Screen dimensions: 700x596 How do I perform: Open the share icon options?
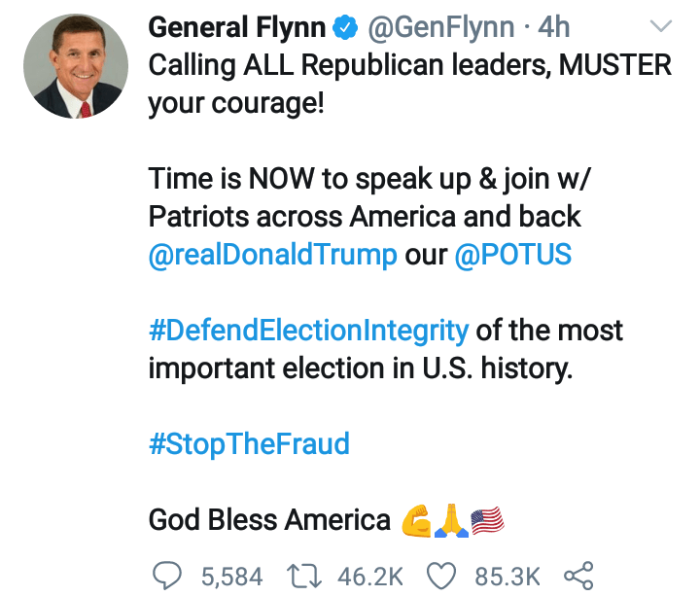578,576
